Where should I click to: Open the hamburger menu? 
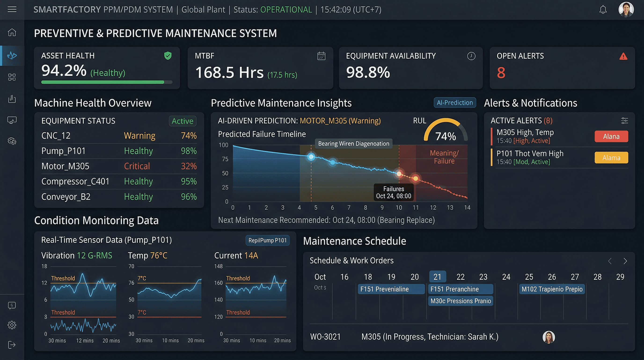[x=12, y=10]
